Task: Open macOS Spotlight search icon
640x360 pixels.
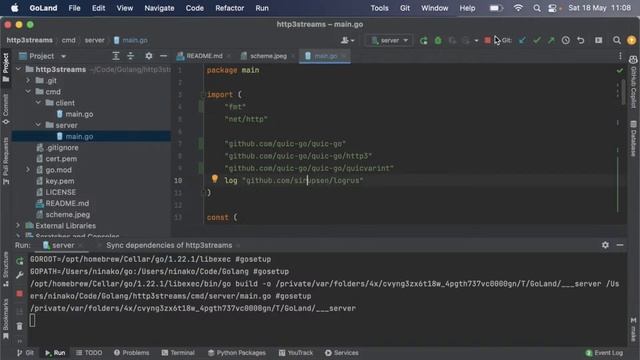Action: (x=537, y=8)
